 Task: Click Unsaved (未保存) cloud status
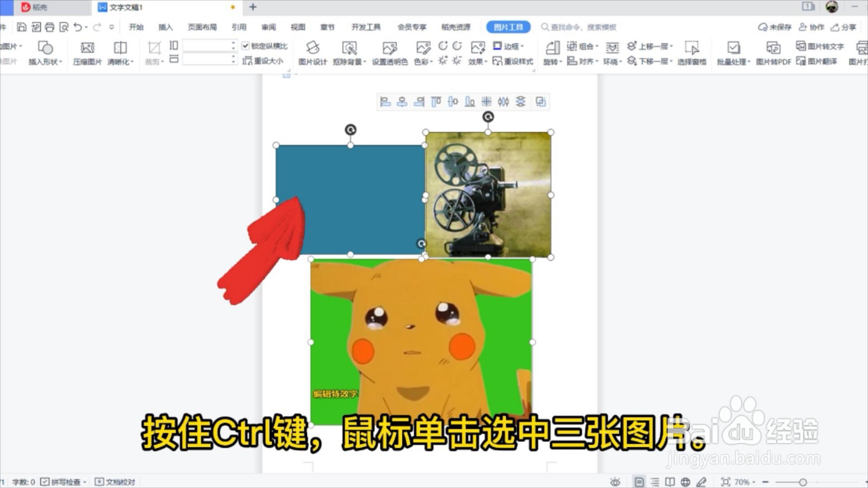[x=775, y=27]
